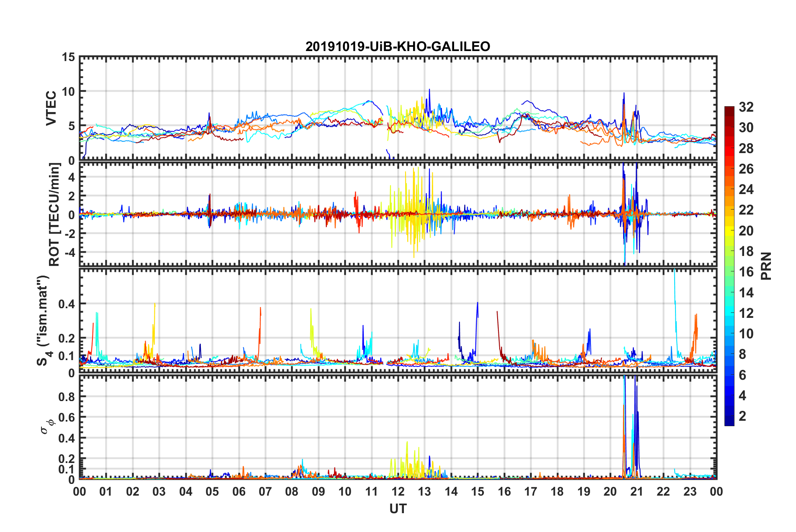Click colorbar tick label 26
The image size is (796, 532).
tap(746, 169)
